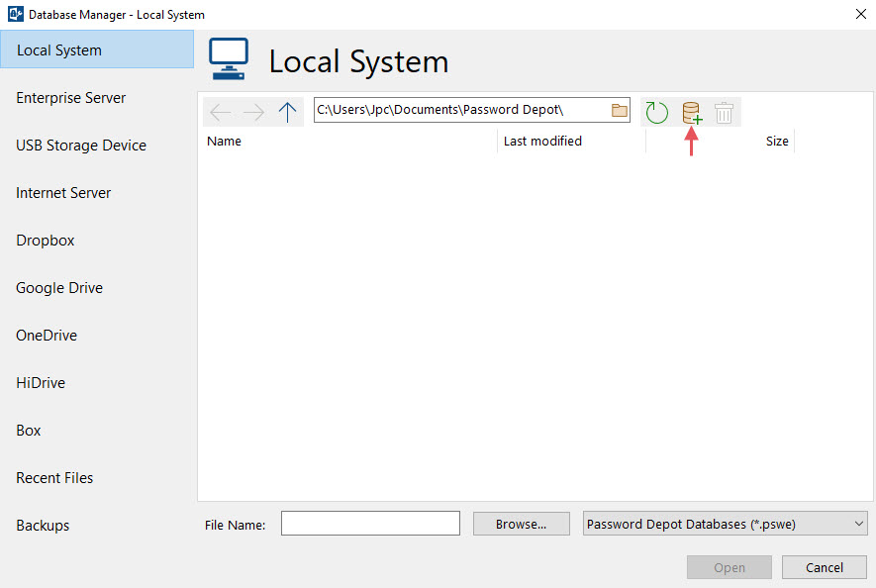The image size is (876, 588).
Task: Click the back navigation arrow
Action: pos(220,112)
